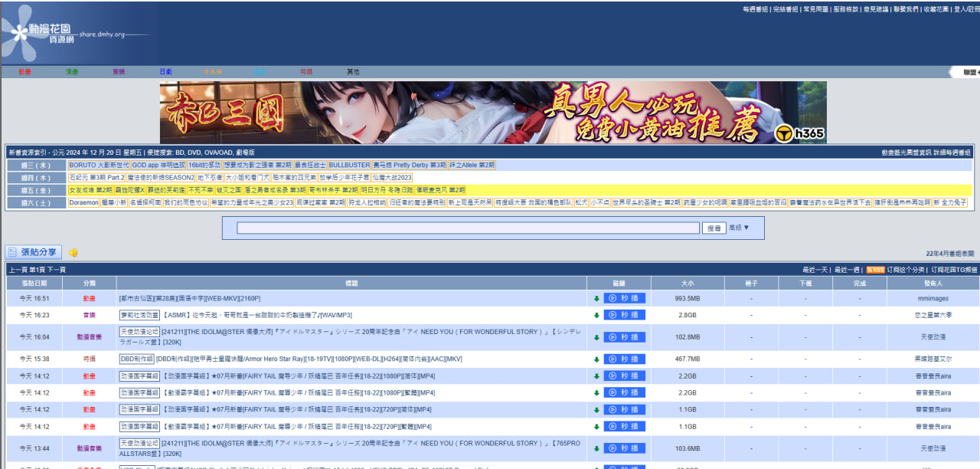
Task: Open the 完結番組 top link
Action: click(786, 9)
